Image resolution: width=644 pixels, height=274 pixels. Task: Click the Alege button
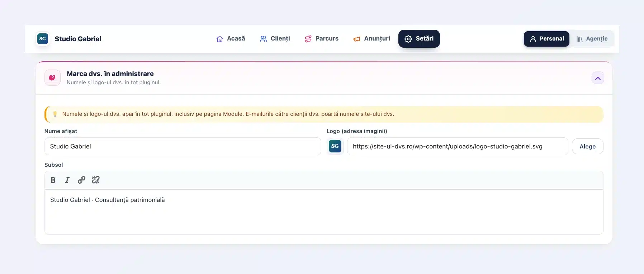[587, 146]
